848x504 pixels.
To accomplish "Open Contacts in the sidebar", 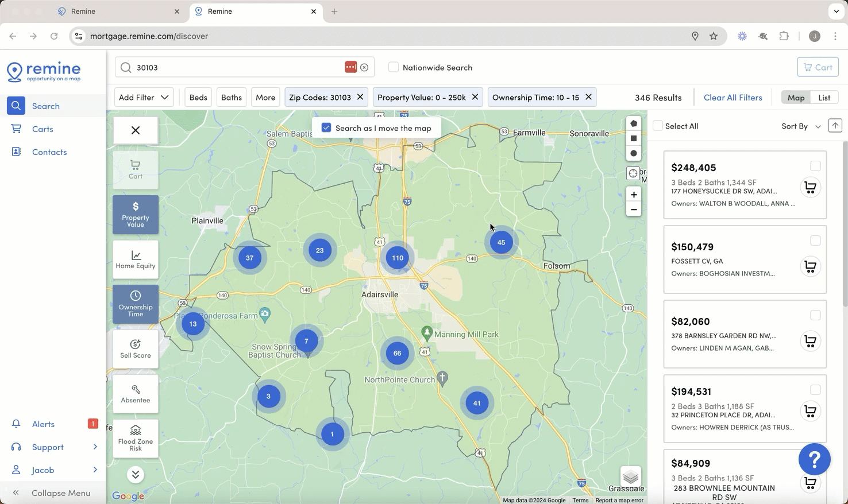I will (49, 152).
